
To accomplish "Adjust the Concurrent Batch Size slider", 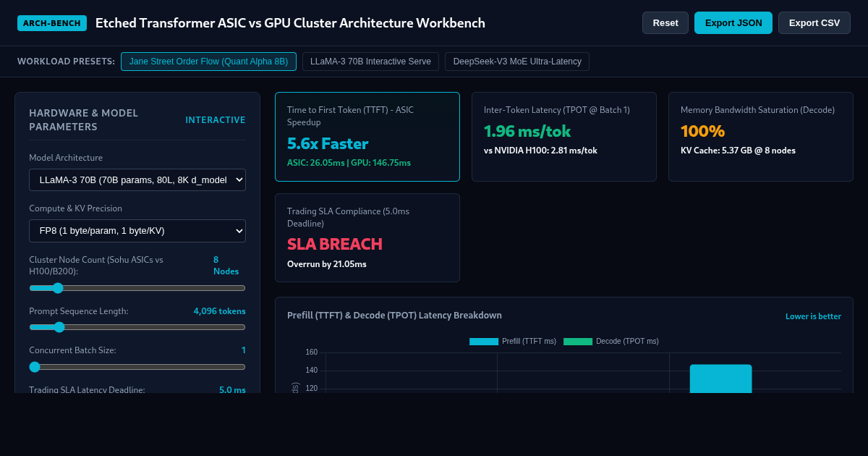I will click(x=137, y=366).
